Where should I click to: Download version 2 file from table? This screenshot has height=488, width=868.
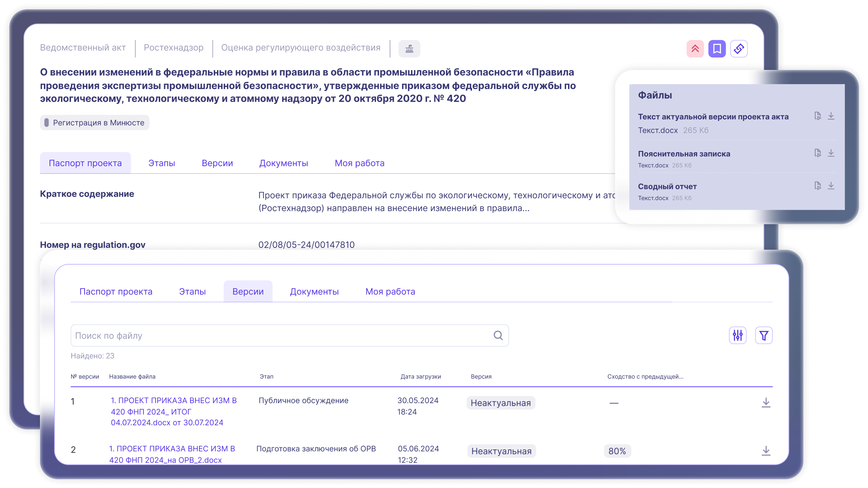click(766, 451)
